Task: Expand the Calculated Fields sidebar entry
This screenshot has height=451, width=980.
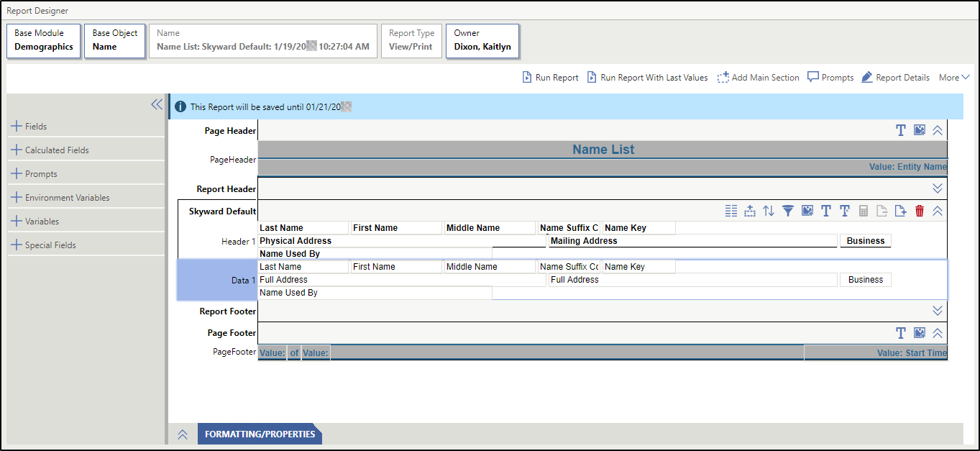Action: [x=59, y=150]
